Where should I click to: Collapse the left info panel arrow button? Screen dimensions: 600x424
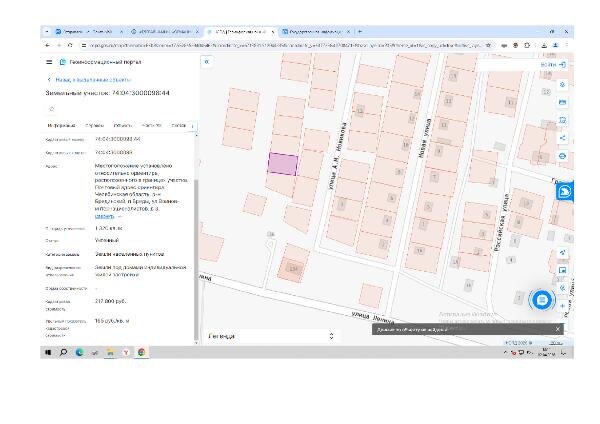[x=207, y=62]
